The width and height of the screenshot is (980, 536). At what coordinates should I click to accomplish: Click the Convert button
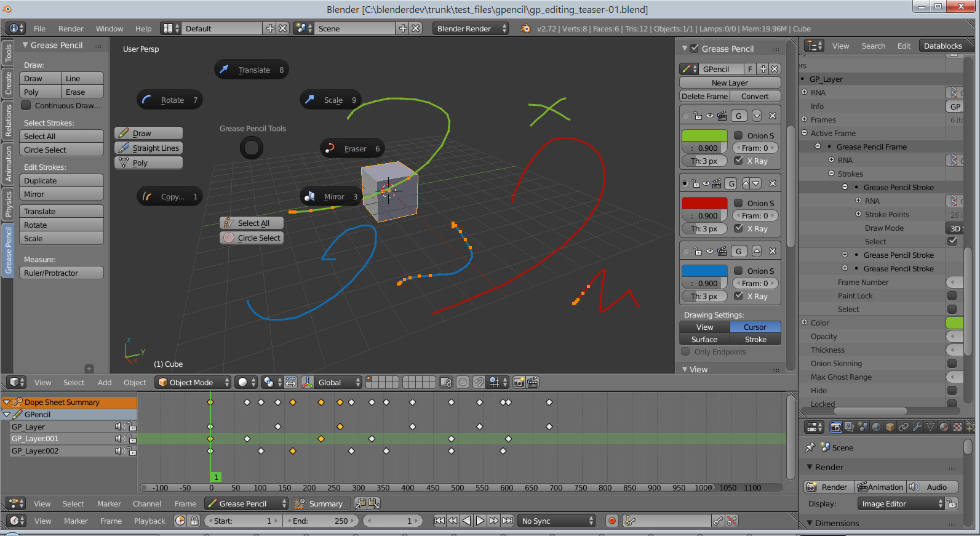(x=755, y=96)
